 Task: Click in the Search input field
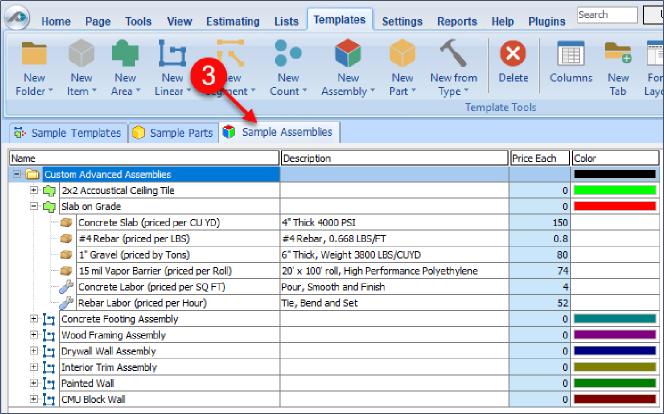coord(607,15)
